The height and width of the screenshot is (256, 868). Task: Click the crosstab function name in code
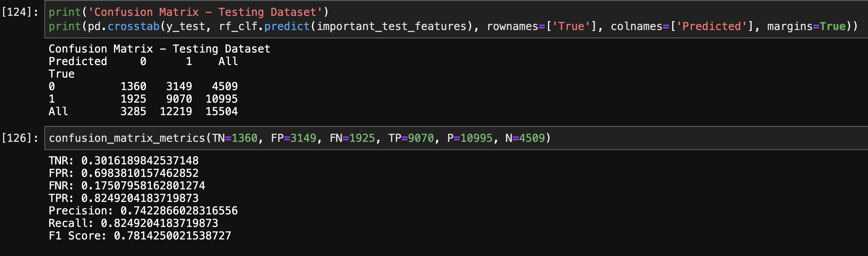point(133,26)
